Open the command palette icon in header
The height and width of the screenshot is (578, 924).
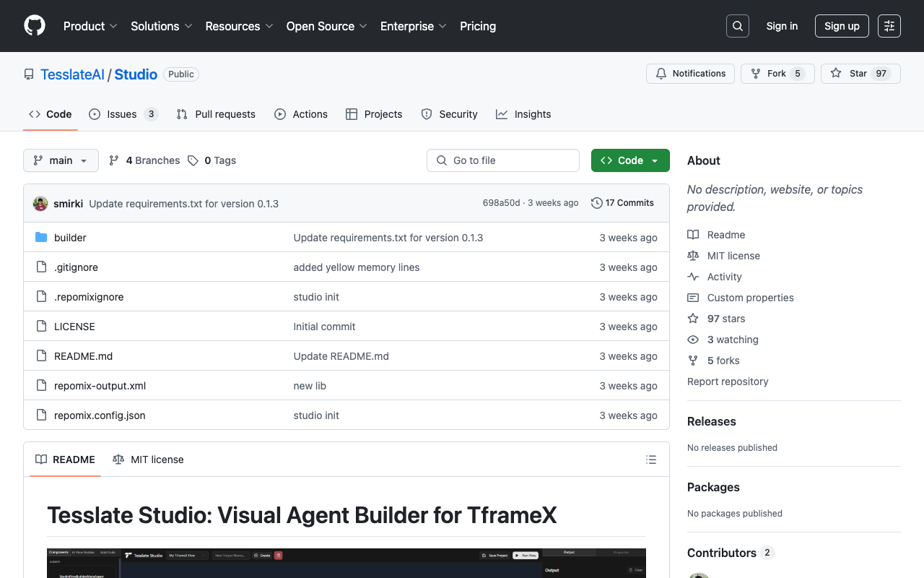(889, 26)
